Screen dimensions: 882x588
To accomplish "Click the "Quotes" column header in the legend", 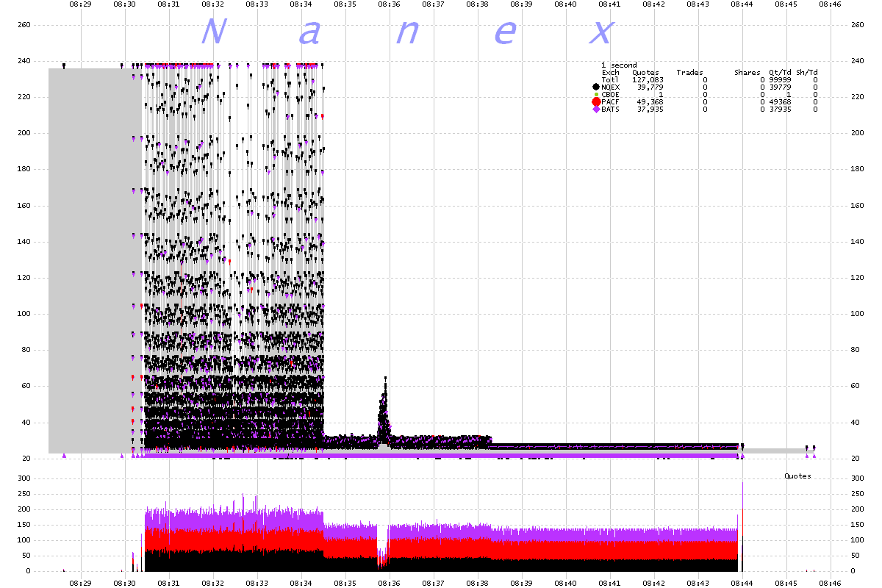I will pyautogui.click(x=646, y=73).
